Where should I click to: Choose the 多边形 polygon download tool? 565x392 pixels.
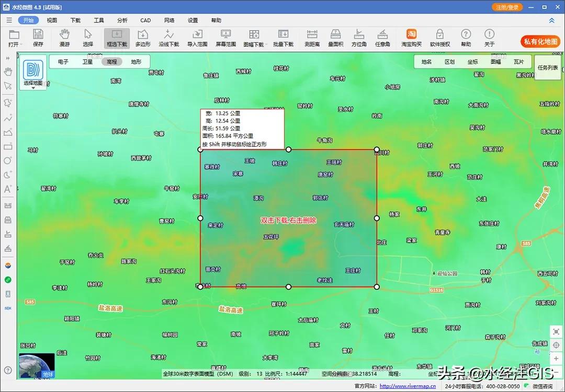pyautogui.click(x=143, y=38)
